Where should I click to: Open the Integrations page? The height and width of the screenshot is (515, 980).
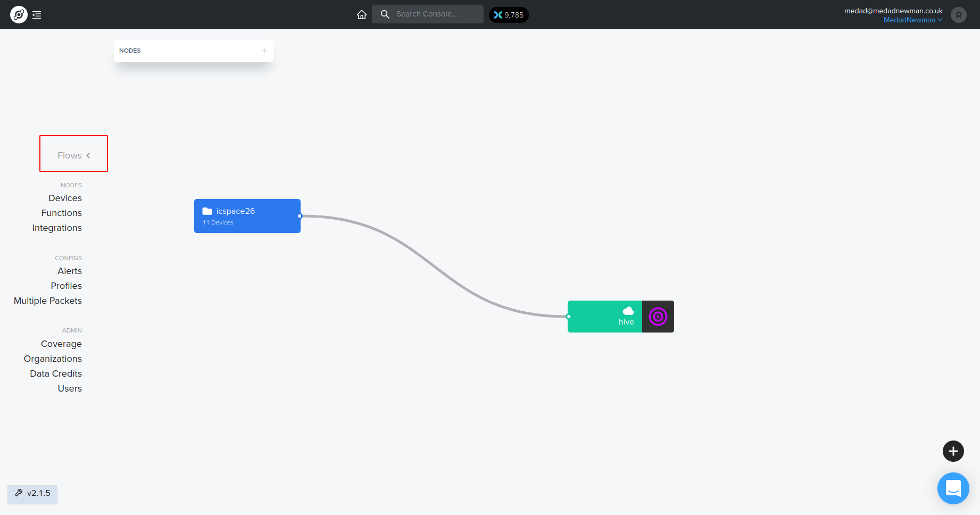pyautogui.click(x=57, y=228)
